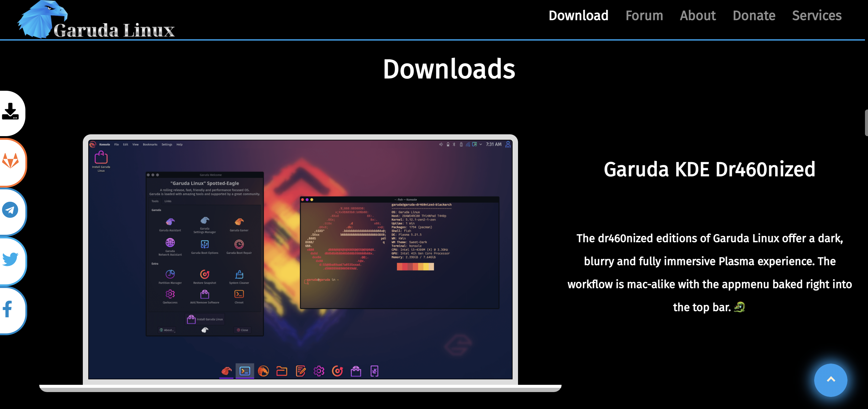Click the Garuda KDE Dr460nized heading
Image resolution: width=868 pixels, height=409 pixels.
[x=709, y=169]
